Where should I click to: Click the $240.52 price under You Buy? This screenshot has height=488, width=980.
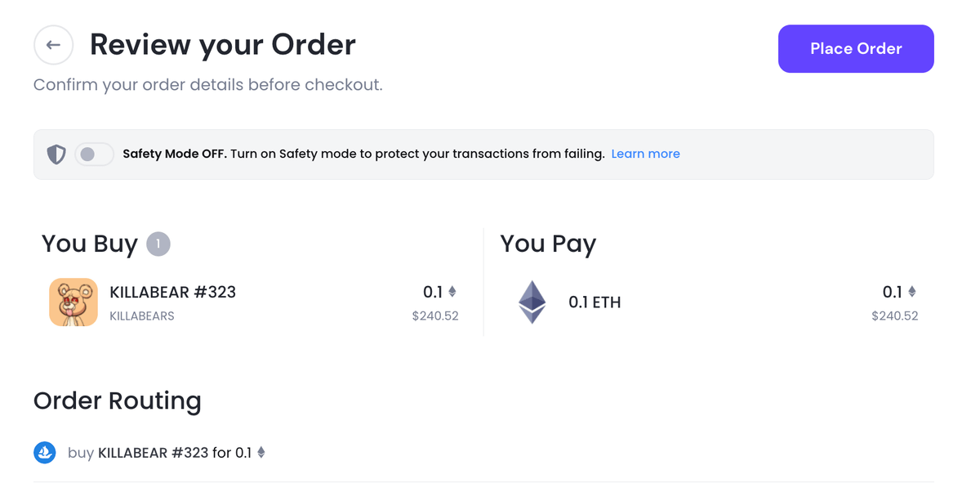coord(435,316)
